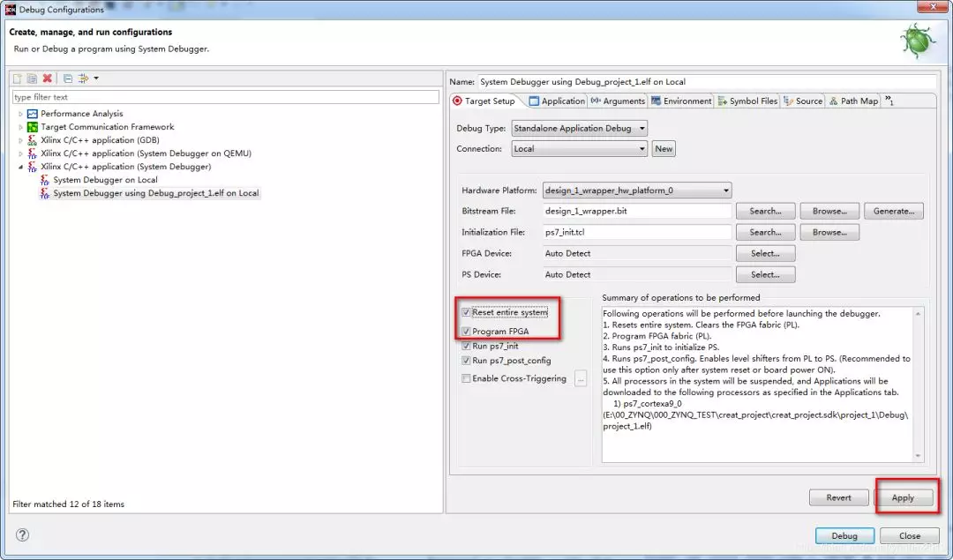Click Search for Bitstream File

pos(765,212)
